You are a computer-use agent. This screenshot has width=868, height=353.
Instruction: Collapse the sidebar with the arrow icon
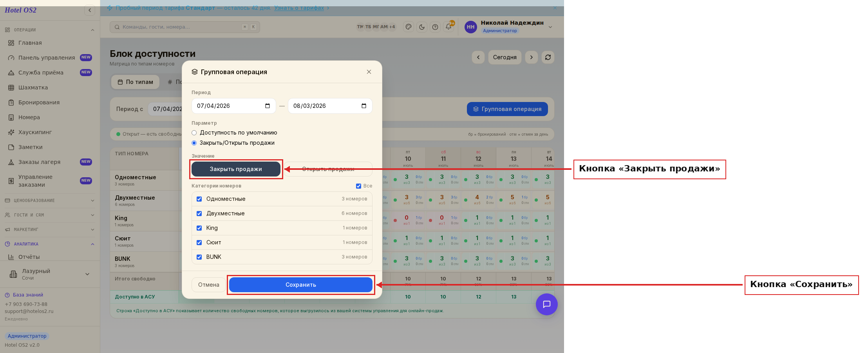(x=90, y=10)
